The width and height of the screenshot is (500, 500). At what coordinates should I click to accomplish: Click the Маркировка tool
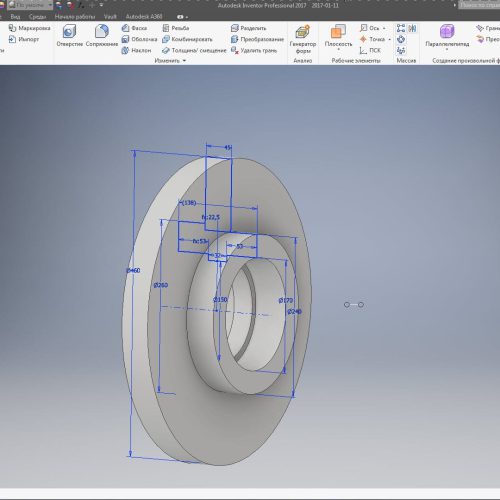pos(29,28)
